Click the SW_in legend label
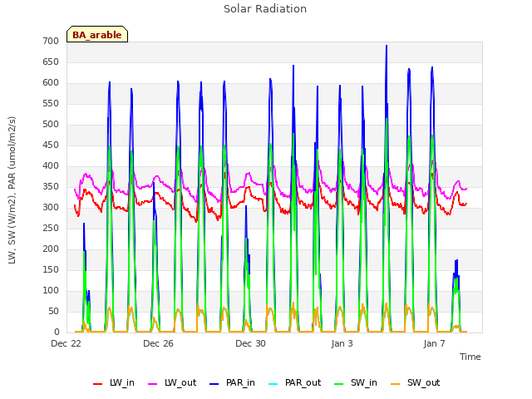 pos(364,383)
